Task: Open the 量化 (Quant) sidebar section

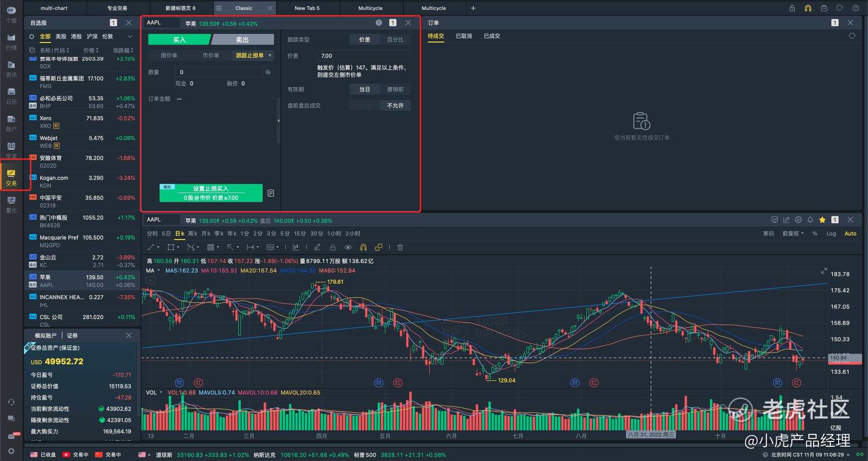Action: 11,205
